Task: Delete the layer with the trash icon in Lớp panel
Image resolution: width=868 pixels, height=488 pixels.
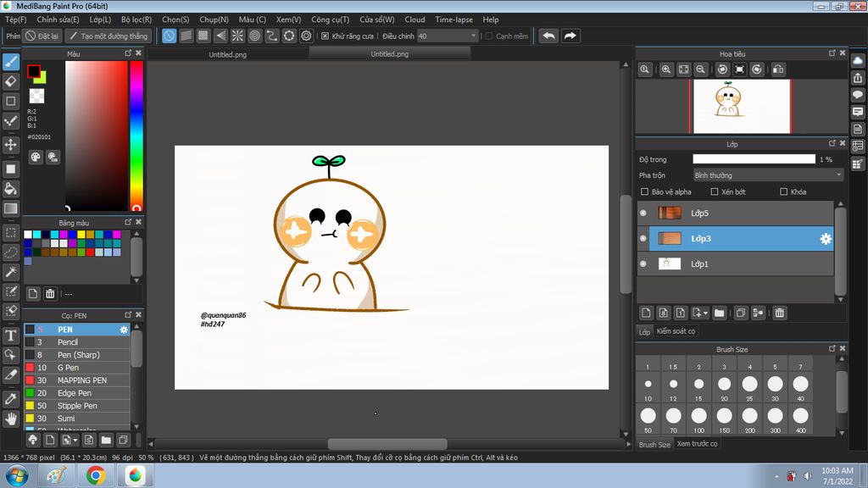Action: 780,313
